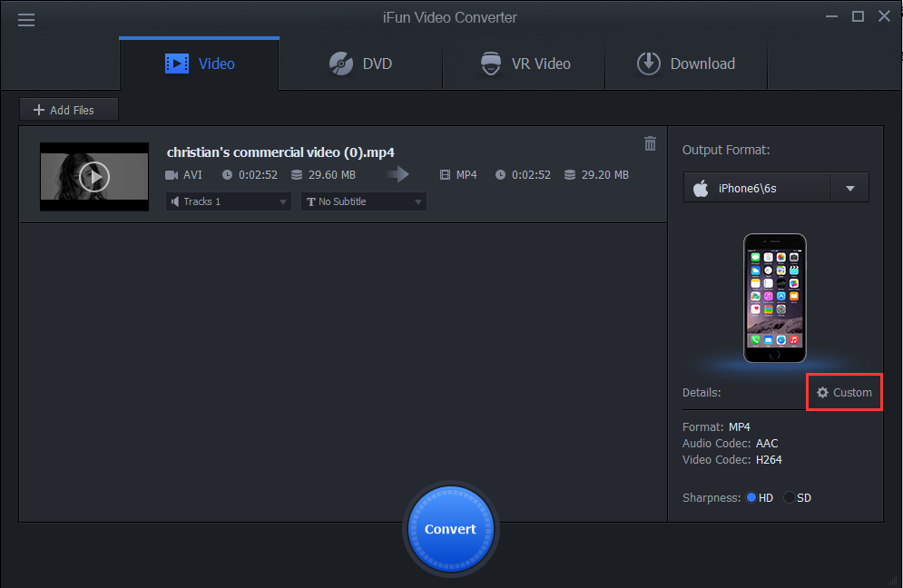Click the big Convert button
The image size is (903, 588).
point(450,529)
